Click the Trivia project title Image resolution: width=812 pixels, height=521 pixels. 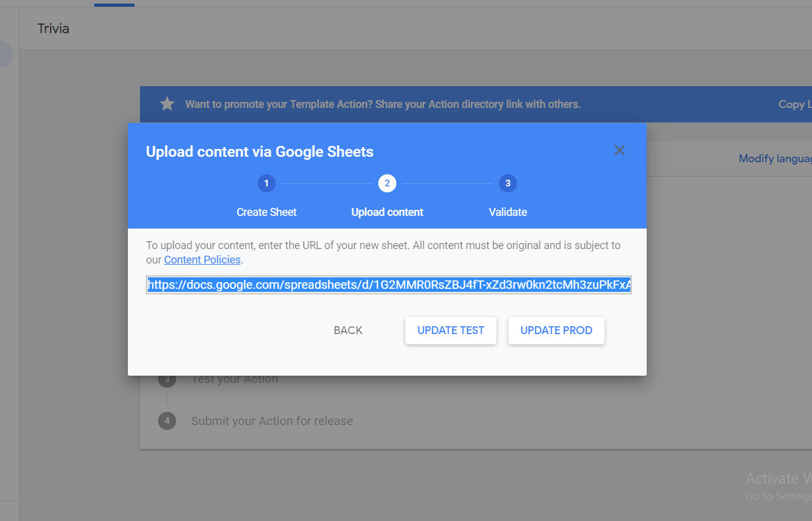[53, 28]
